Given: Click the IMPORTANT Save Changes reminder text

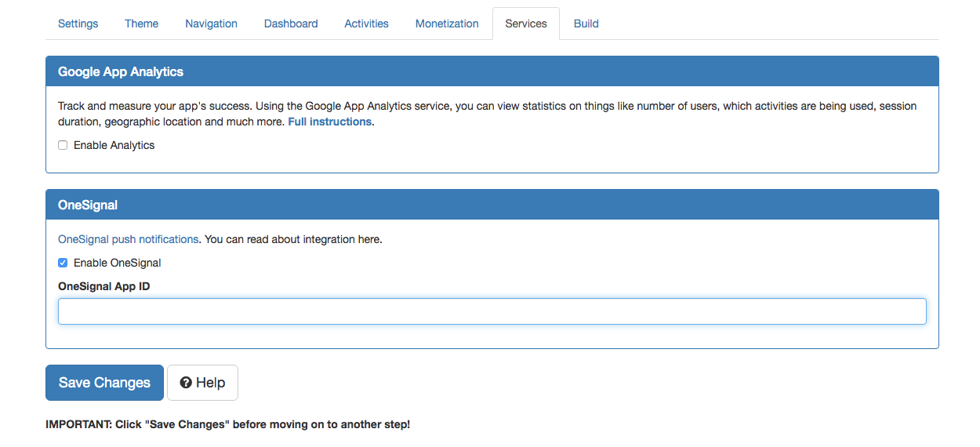Looking at the screenshot, I should tap(227, 424).
